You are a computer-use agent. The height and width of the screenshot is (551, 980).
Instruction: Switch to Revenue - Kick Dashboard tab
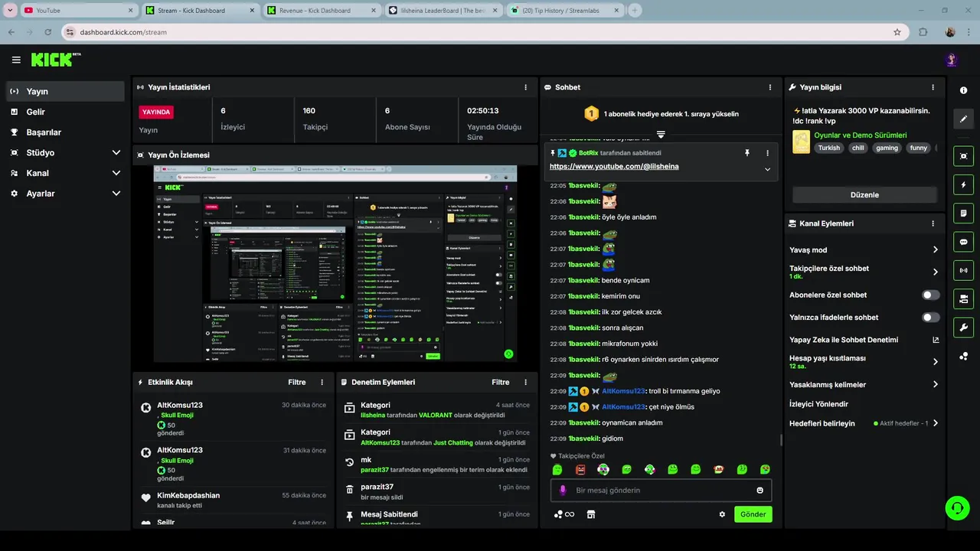[321, 11]
